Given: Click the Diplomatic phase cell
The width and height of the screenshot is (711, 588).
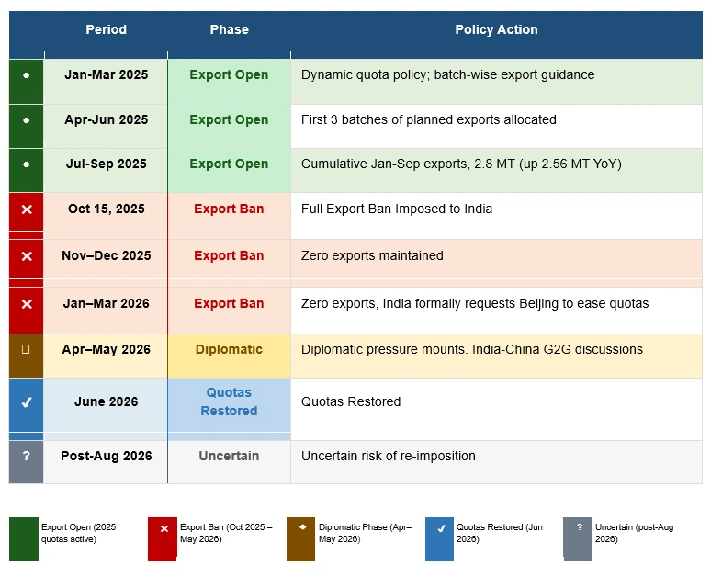Looking at the screenshot, I should pos(229,356).
